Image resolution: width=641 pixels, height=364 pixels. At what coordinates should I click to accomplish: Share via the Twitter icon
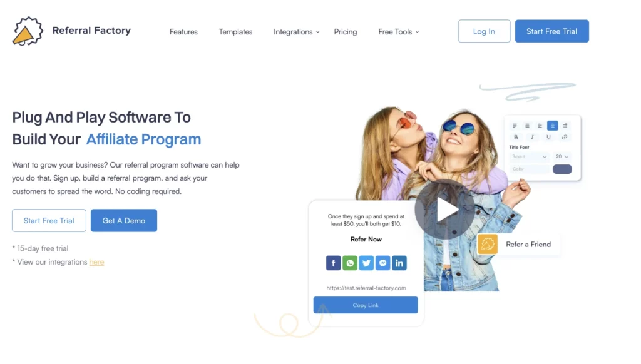366,263
